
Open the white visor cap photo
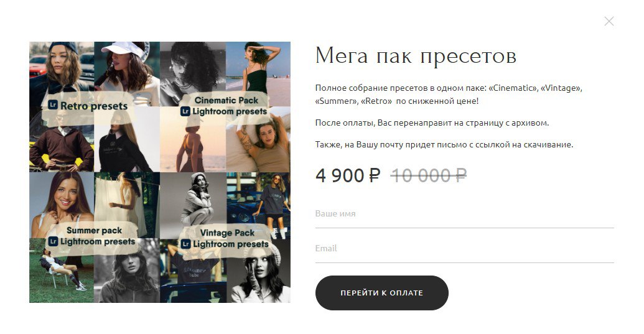pyautogui.click(x=127, y=74)
